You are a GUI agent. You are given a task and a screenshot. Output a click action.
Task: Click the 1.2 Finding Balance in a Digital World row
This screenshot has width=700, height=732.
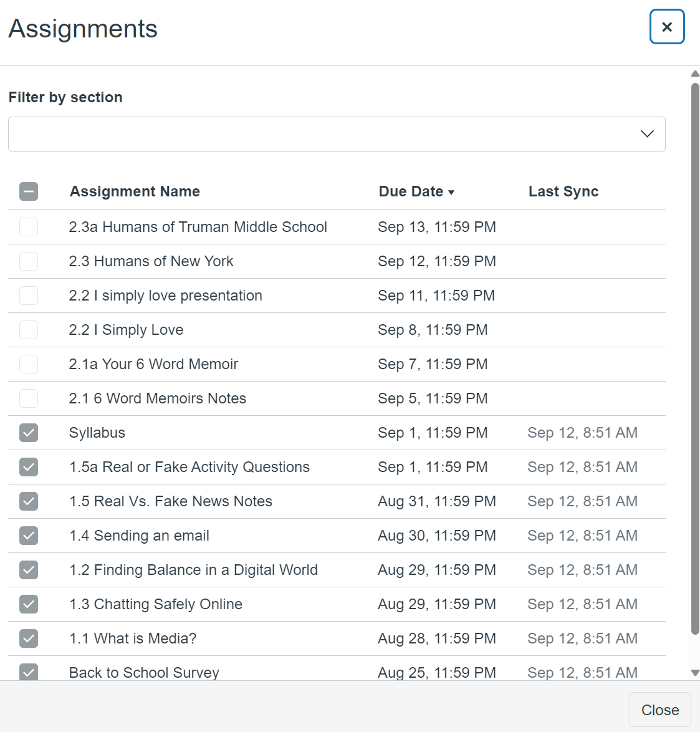point(193,570)
